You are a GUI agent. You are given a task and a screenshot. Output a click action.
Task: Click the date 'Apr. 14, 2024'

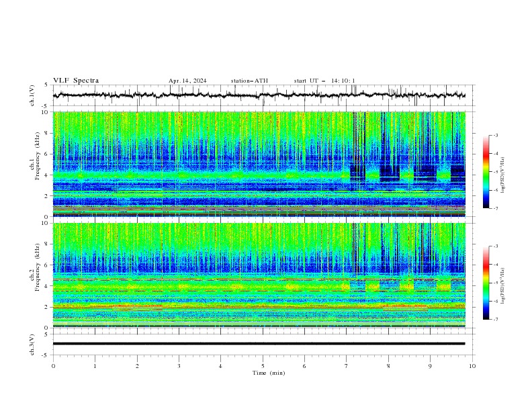pyautogui.click(x=187, y=81)
